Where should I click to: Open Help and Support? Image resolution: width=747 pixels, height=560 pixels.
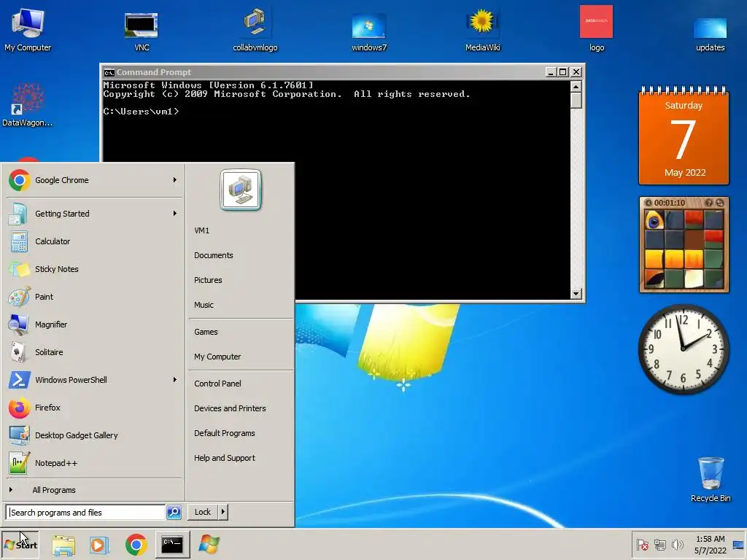pyautogui.click(x=225, y=458)
